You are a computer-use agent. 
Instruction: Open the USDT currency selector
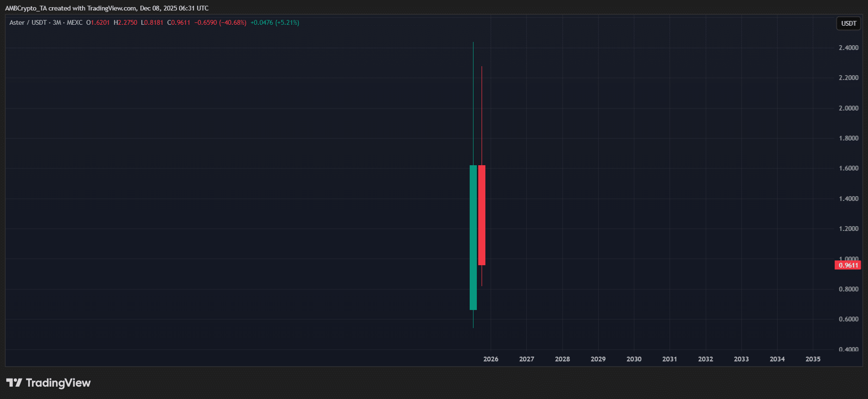tap(848, 23)
